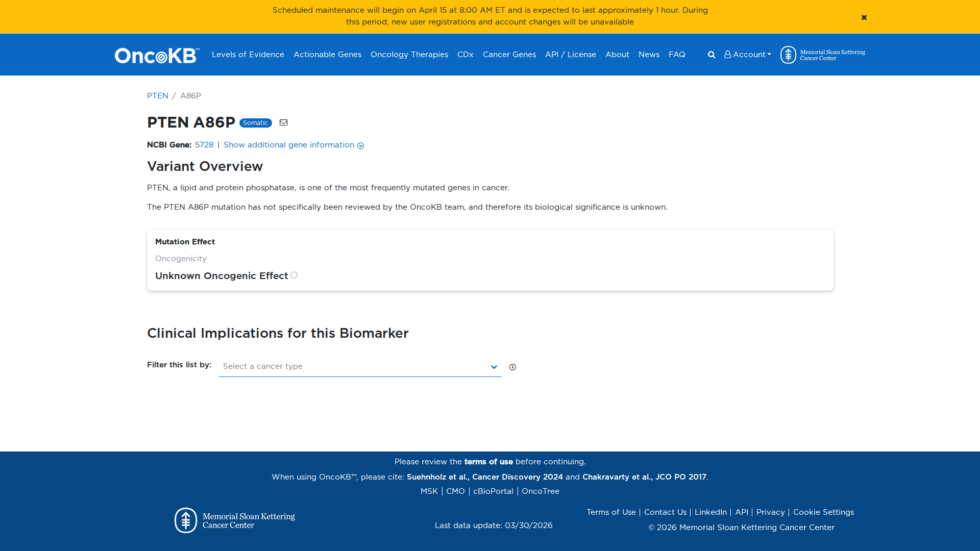
Task: Open the search magnifier icon
Action: (711, 55)
